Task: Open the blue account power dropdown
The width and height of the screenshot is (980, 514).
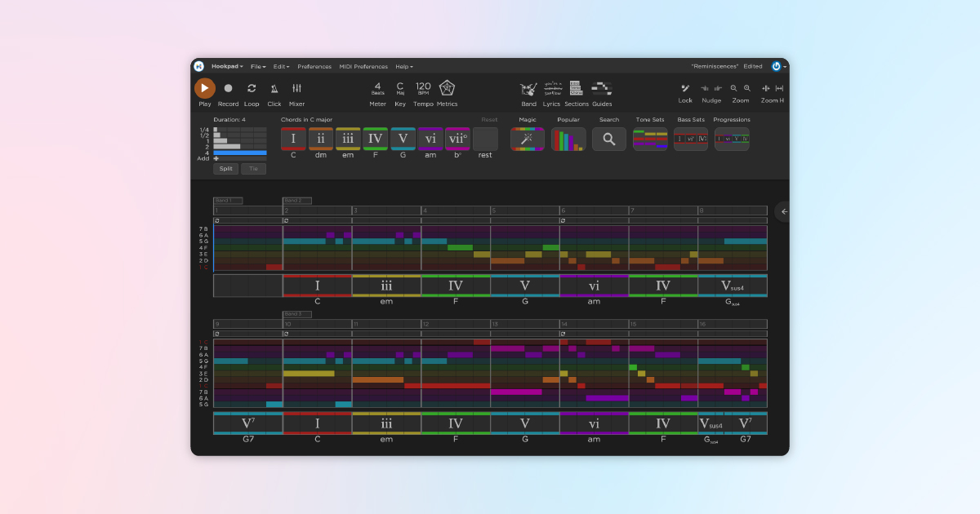Action: [x=779, y=66]
